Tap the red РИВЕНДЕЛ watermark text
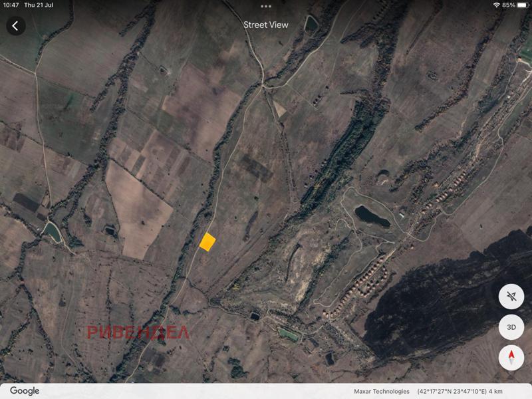The width and height of the screenshot is (532, 399). 138,332
